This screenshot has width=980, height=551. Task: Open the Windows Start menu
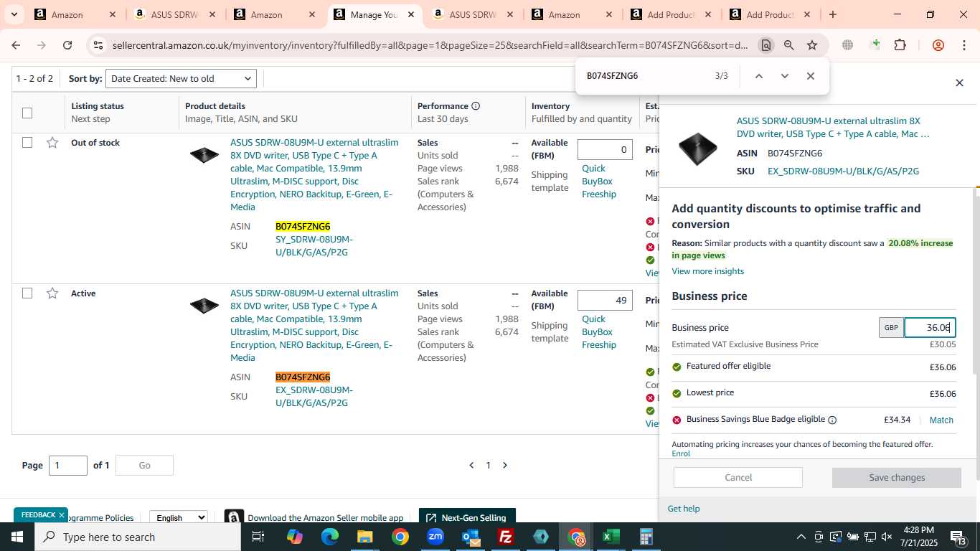[x=17, y=537]
